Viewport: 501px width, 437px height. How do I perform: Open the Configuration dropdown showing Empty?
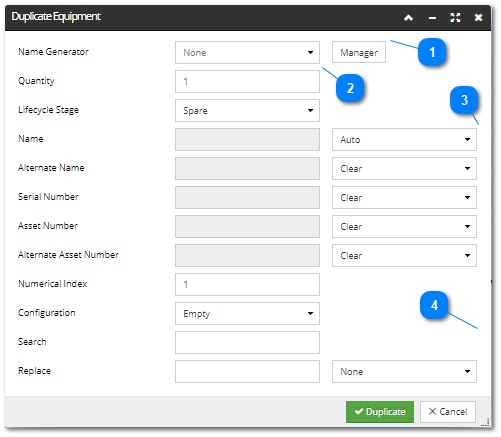[x=247, y=313]
